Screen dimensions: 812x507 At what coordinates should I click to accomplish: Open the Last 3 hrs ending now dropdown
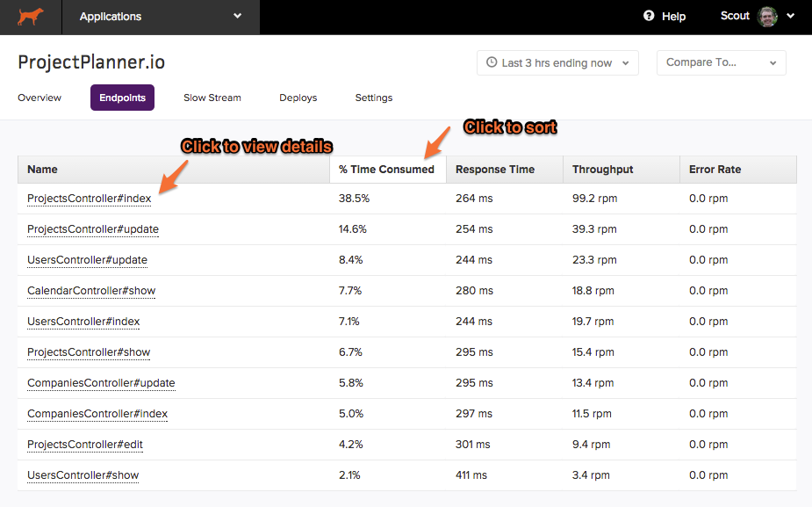557,62
